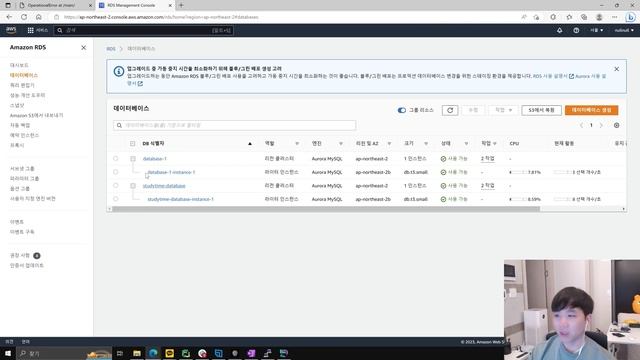The height and width of the screenshot is (360, 640).
Task: Open the browser profile icon
Action: coord(599,17)
